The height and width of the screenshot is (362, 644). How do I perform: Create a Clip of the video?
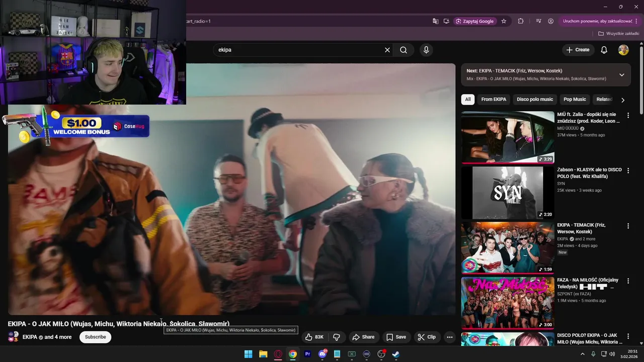[x=427, y=337]
